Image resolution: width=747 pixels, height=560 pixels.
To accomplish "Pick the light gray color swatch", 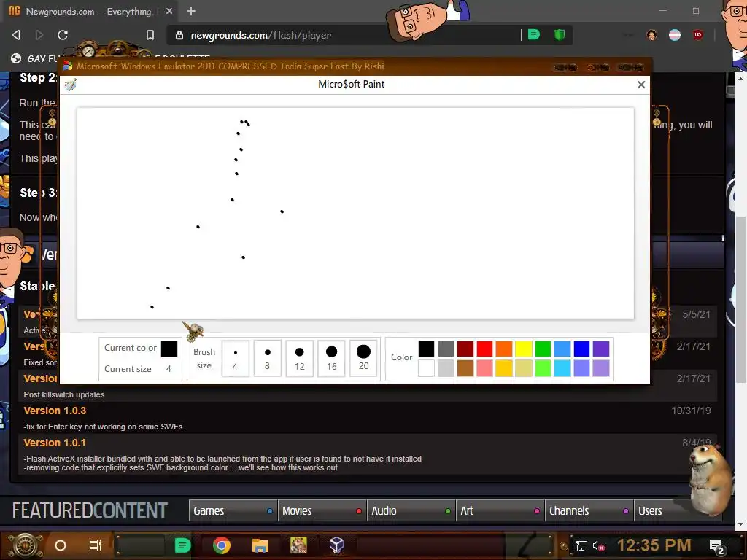I will coord(446,368).
